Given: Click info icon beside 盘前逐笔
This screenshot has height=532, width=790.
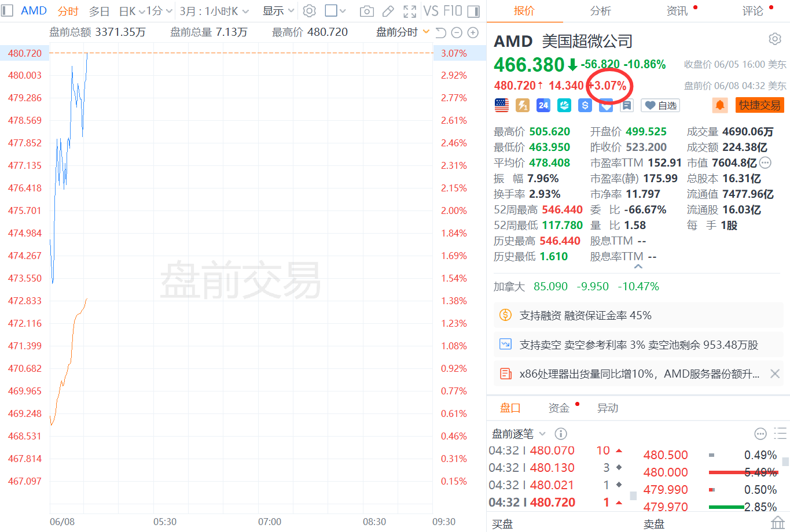Looking at the screenshot, I should coord(560,434).
